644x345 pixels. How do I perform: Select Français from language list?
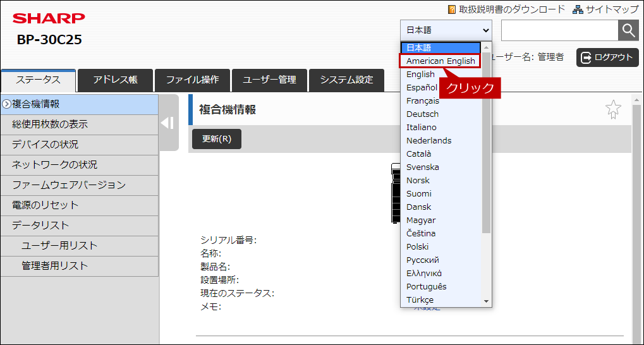click(x=440, y=100)
